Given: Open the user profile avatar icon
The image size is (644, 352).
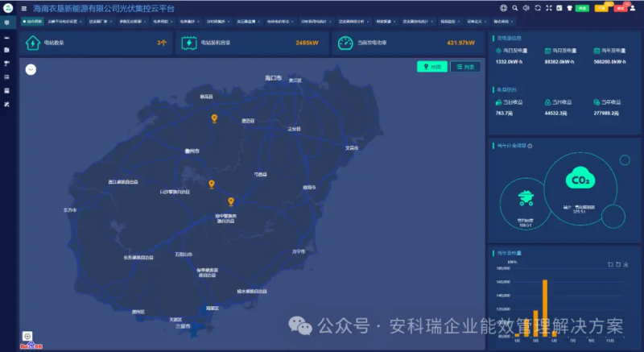Looking at the screenshot, I should (x=633, y=8).
